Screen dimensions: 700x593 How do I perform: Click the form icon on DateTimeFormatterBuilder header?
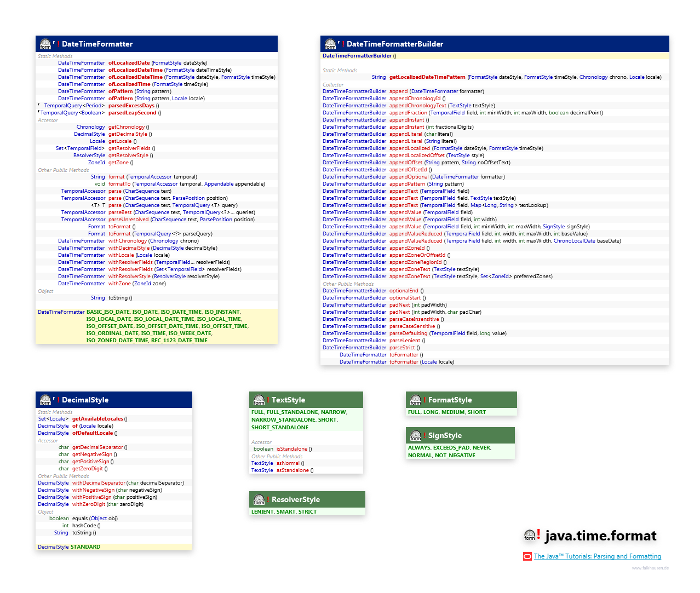pos(330,44)
